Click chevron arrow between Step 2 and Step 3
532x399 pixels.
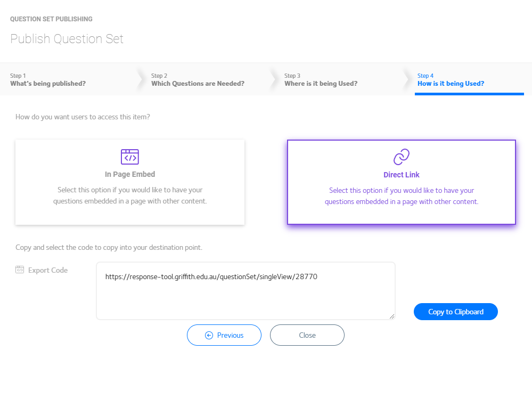[x=273, y=79]
